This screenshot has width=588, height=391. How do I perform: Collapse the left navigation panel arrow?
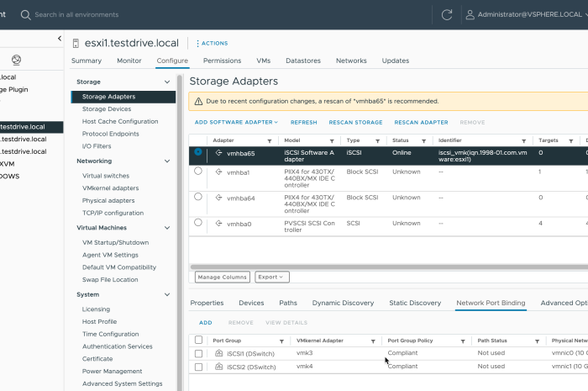[60, 39]
